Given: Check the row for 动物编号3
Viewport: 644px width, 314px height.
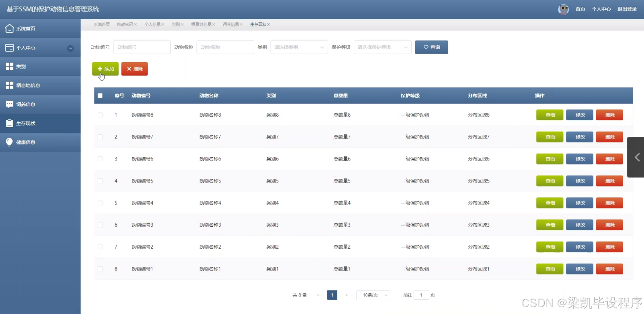Looking at the screenshot, I should pos(100,225).
